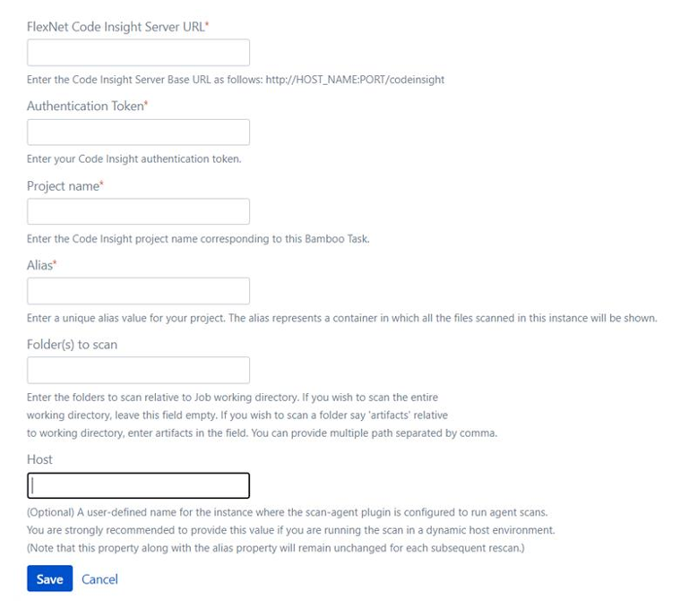Click the dynamic host environment recommendation text
The height and width of the screenshot is (616, 680).
pos(291,530)
